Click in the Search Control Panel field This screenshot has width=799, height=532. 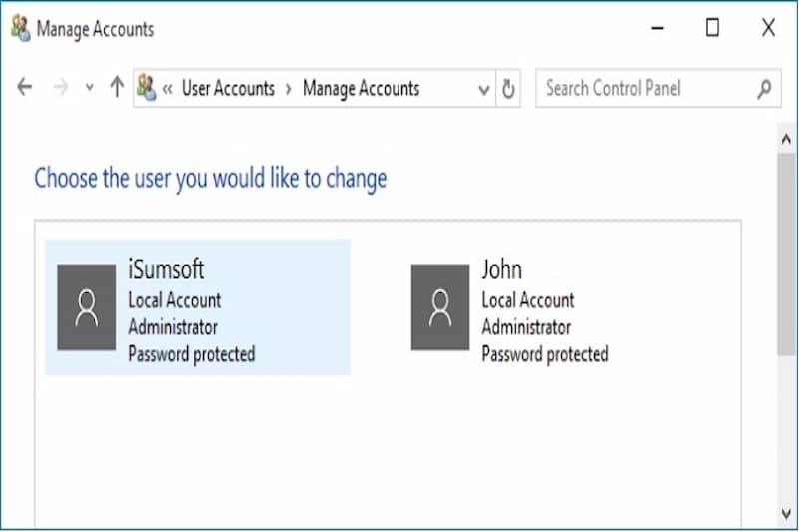644,88
